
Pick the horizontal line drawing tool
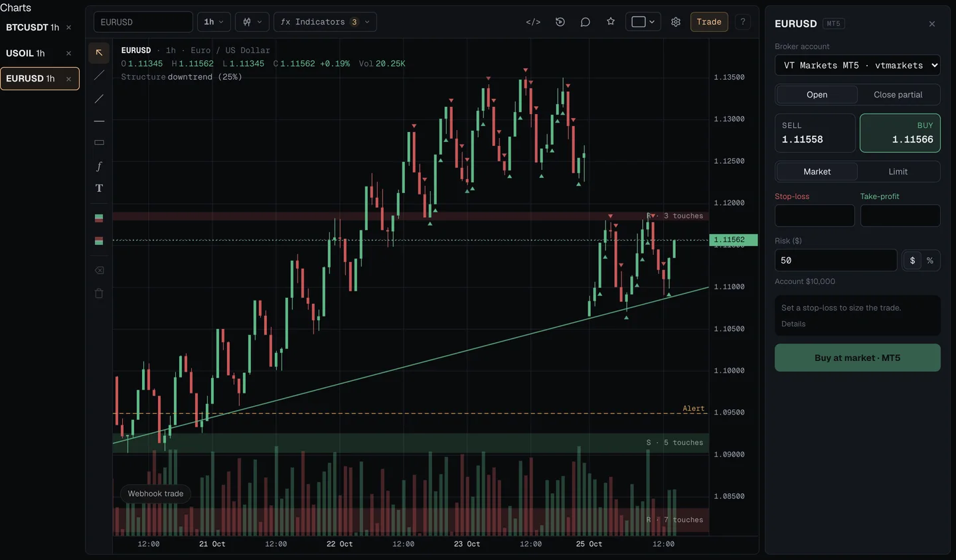tap(99, 121)
